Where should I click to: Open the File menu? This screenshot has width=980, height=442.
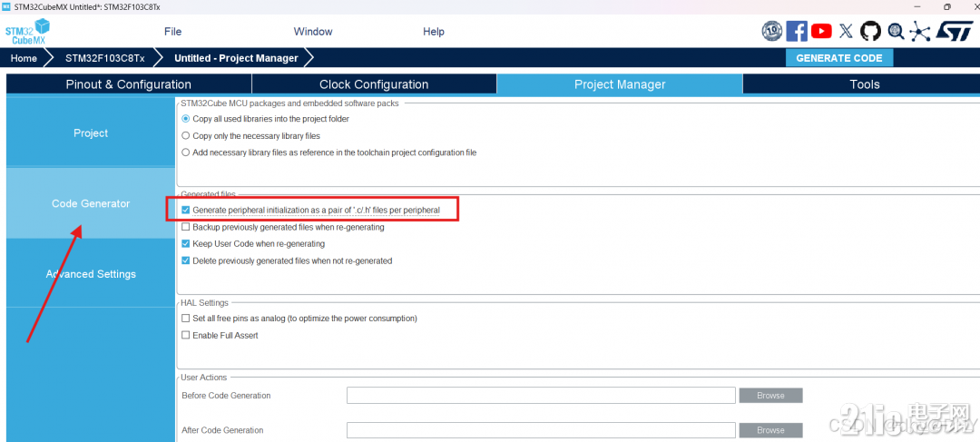[173, 31]
